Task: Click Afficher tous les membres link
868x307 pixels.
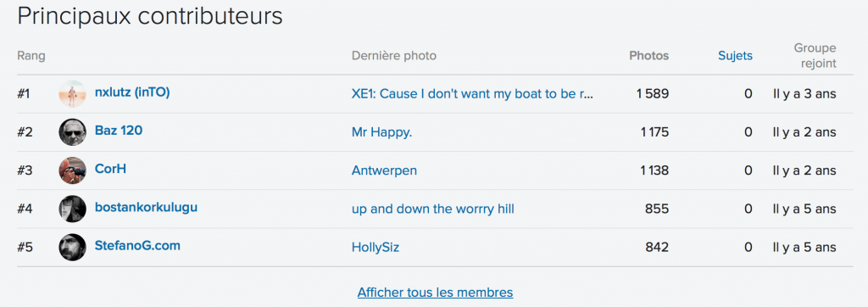Action: tap(435, 292)
